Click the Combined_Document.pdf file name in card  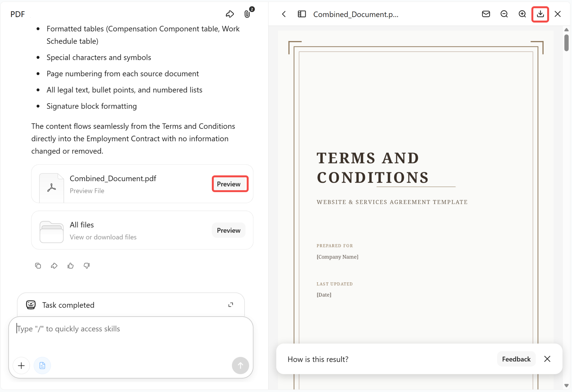click(x=113, y=179)
